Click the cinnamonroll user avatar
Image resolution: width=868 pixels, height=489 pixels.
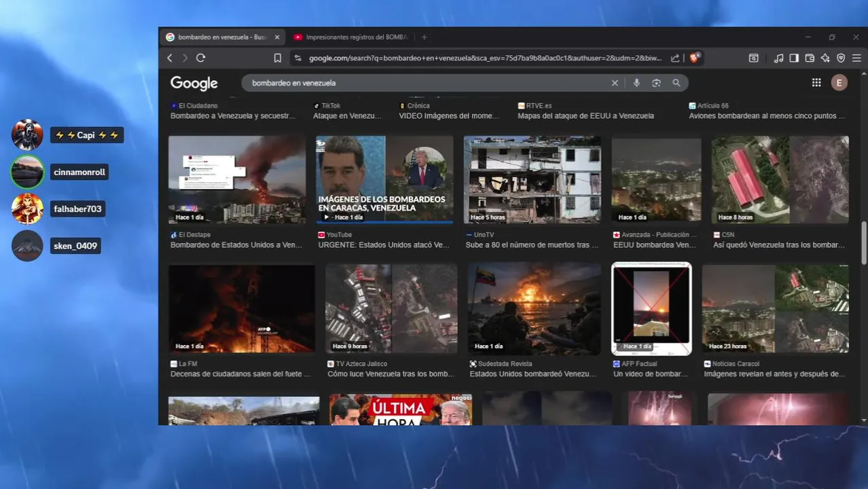point(27,172)
